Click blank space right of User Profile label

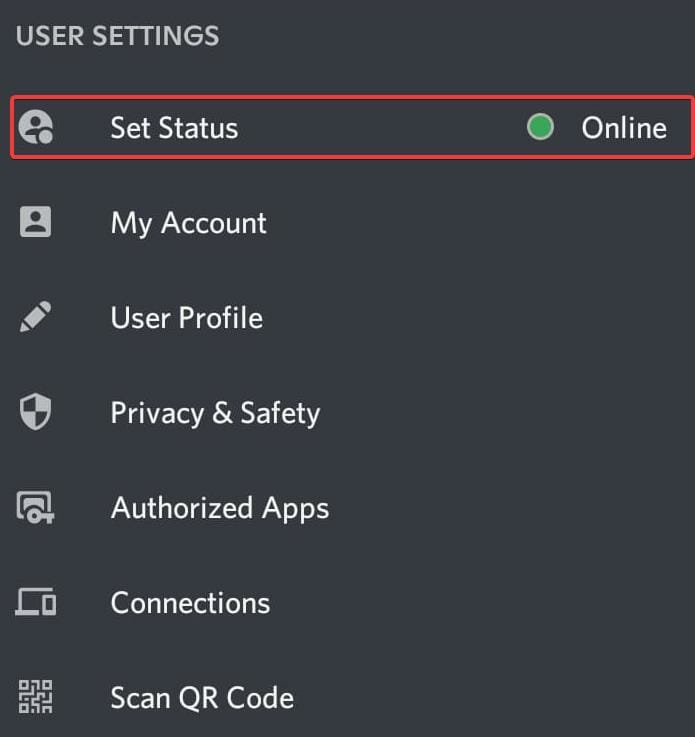(480, 318)
